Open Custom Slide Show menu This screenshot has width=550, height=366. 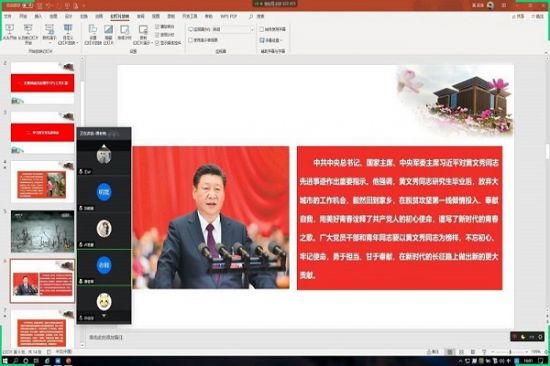click(x=67, y=34)
